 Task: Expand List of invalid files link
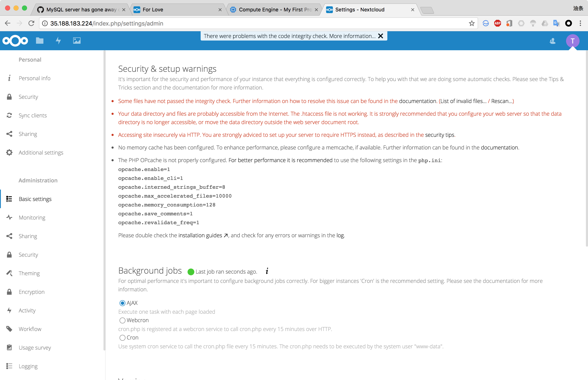463,101
